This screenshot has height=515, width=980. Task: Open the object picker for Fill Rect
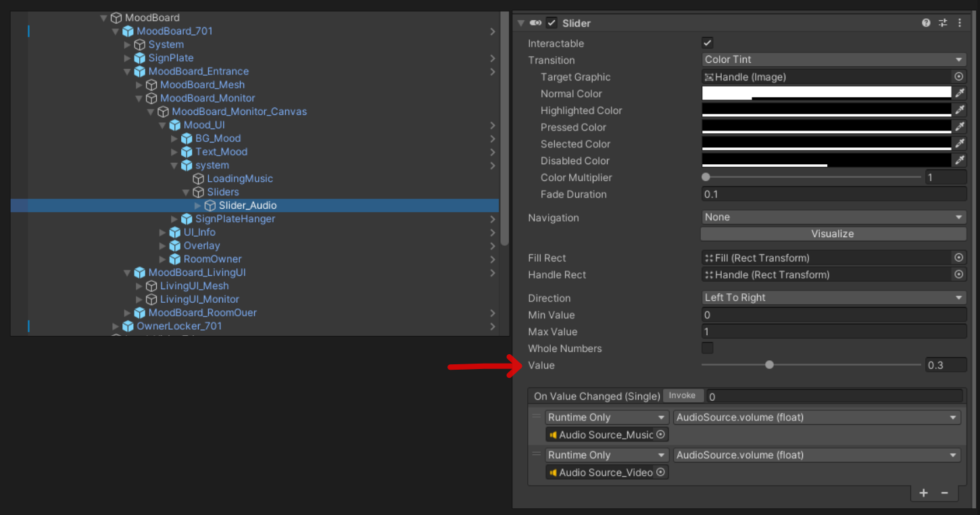tap(958, 257)
